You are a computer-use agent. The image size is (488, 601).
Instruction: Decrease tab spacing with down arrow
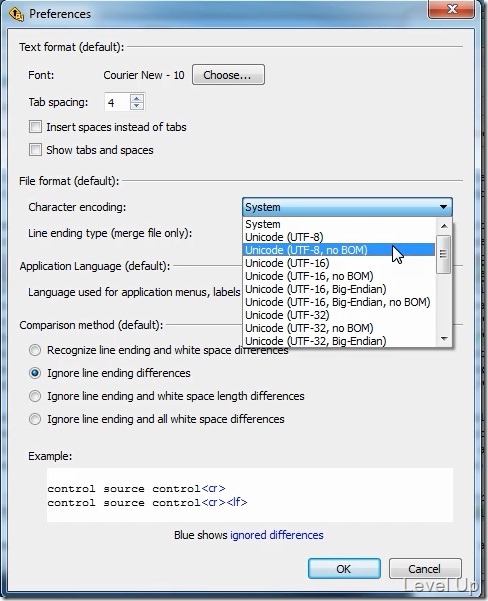pyautogui.click(x=136, y=106)
